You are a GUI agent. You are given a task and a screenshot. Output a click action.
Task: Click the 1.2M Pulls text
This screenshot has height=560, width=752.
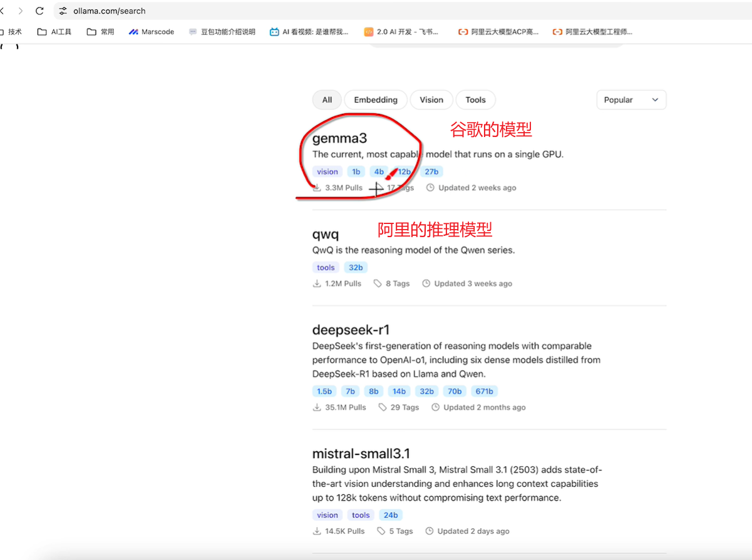pyautogui.click(x=343, y=283)
